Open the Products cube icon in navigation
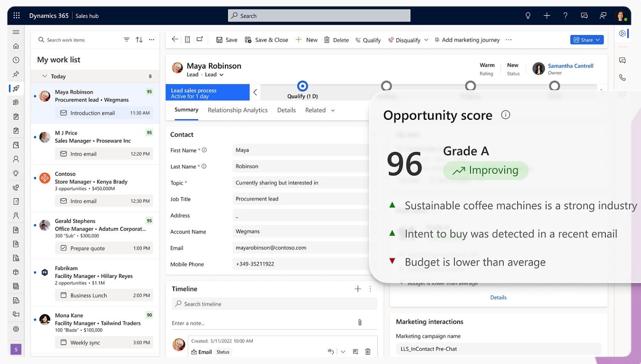Image resolution: width=641 pixels, height=364 pixels. 16,272
